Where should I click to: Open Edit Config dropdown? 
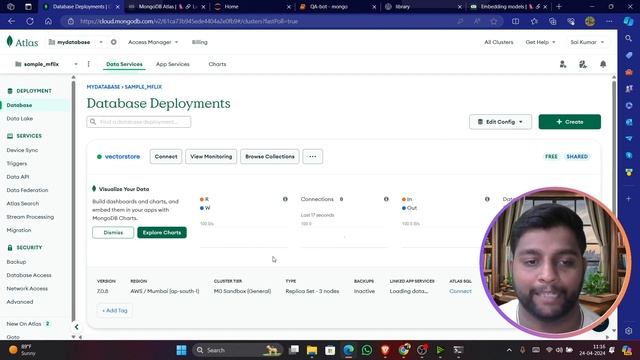[x=500, y=122]
